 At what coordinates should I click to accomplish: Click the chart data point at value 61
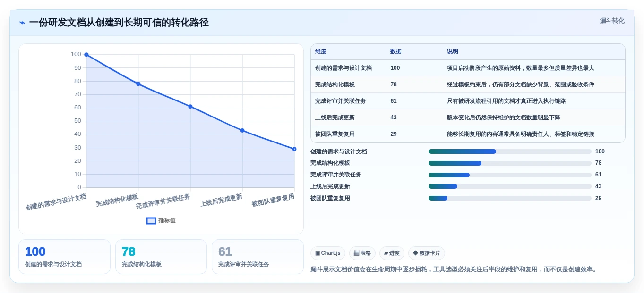pos(190,107)
